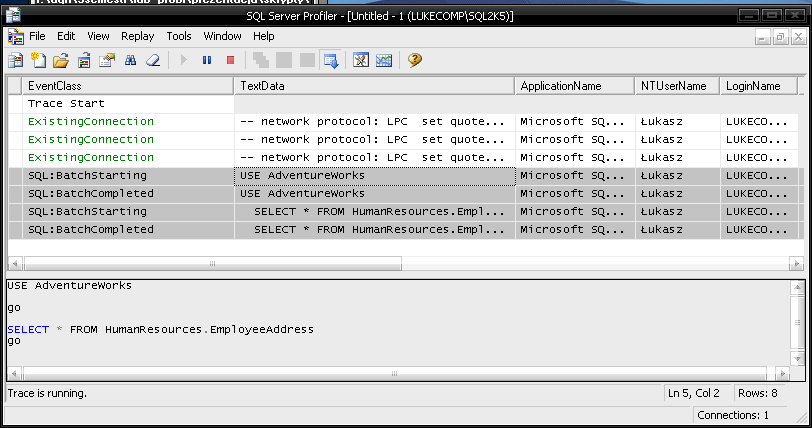
Task: Click detail pane scroll up arrow
Action: click(798, 288)
